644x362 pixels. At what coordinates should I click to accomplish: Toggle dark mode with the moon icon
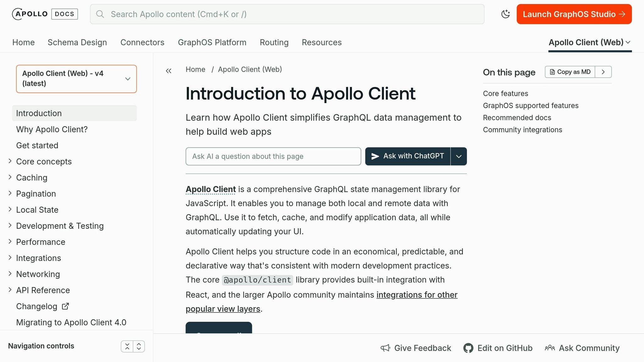(506, 14)
